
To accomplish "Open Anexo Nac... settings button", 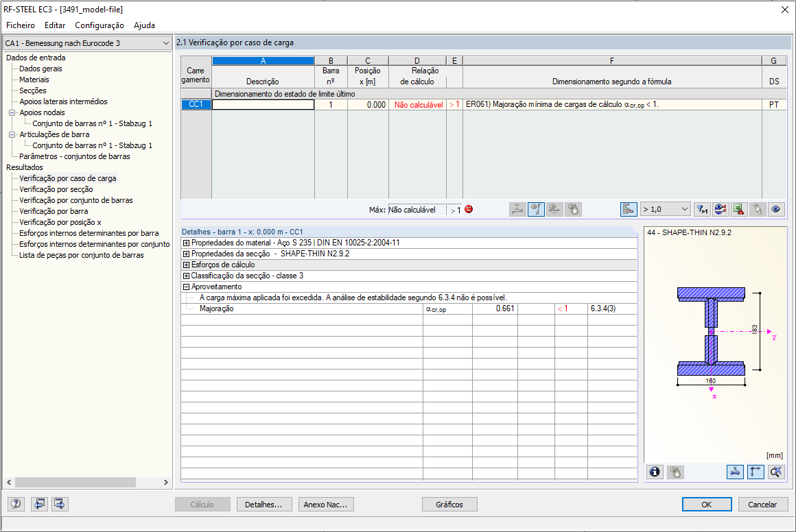I will (x=326, y=505).
